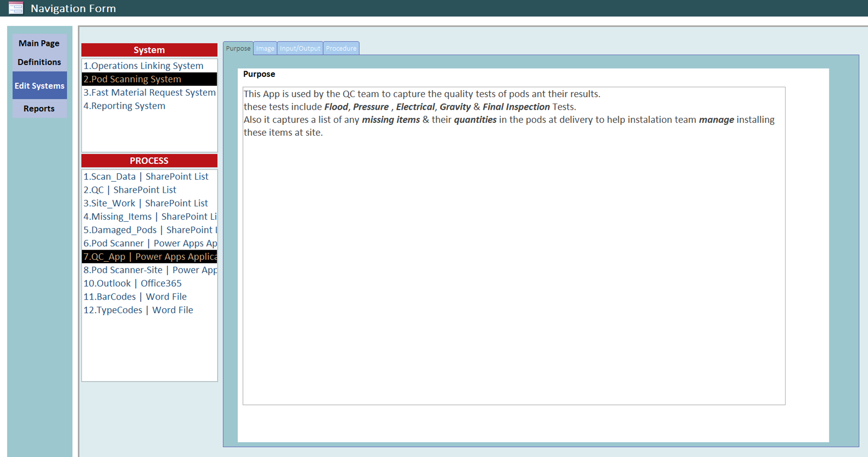Open the Main Page navigation button
This screenshot has height=457, width=868.
pyautogui.click(x=39, y=43)
